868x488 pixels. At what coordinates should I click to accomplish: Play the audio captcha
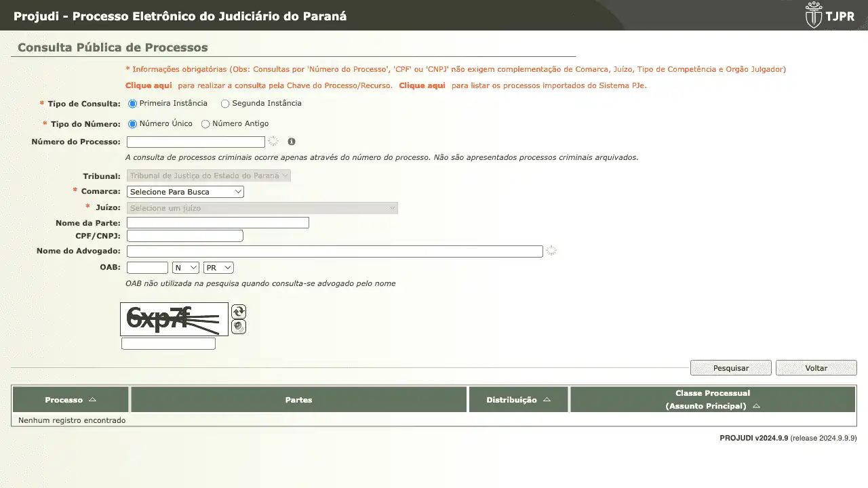click(239, 327)
